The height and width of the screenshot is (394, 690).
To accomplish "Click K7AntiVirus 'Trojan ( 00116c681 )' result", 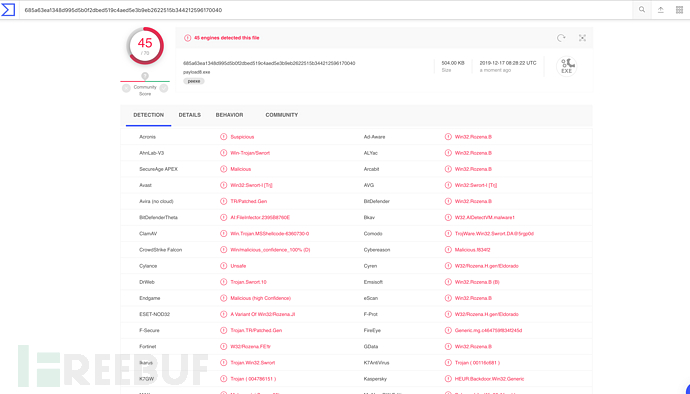I will [x=477, y=363].
